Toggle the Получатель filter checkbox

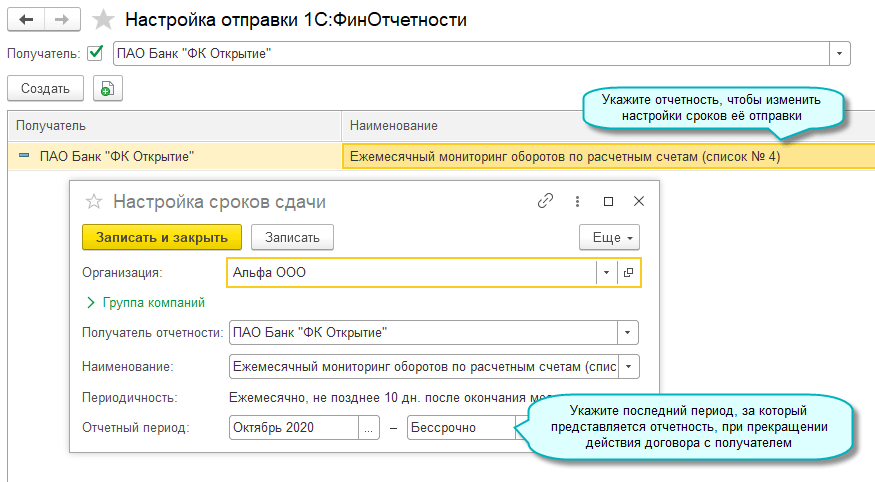coord(95,53)
